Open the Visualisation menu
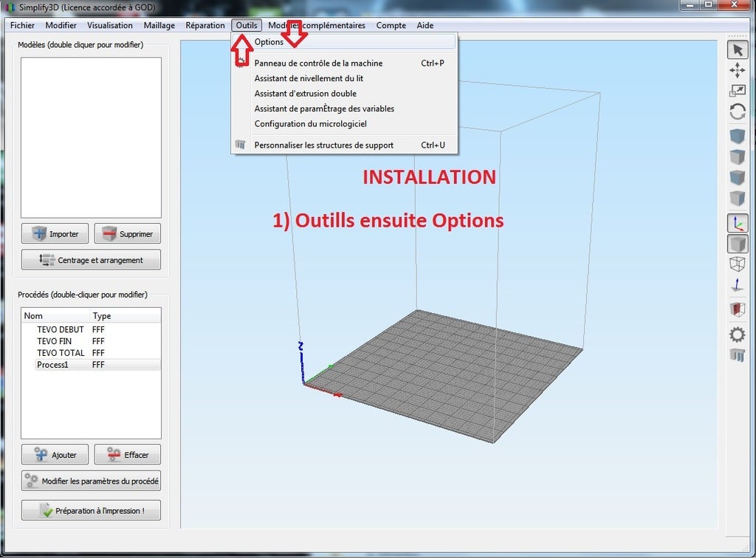The image size is (756, 559). point(110,26)
